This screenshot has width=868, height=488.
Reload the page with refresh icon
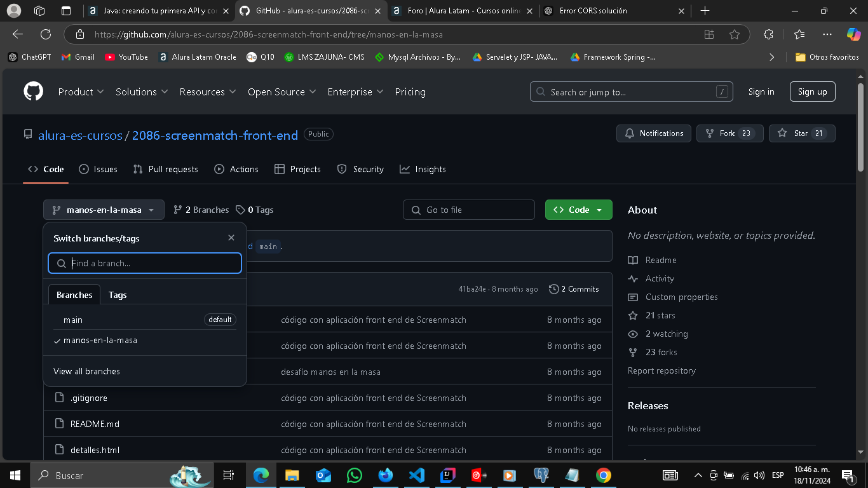(x=46, y=34)
